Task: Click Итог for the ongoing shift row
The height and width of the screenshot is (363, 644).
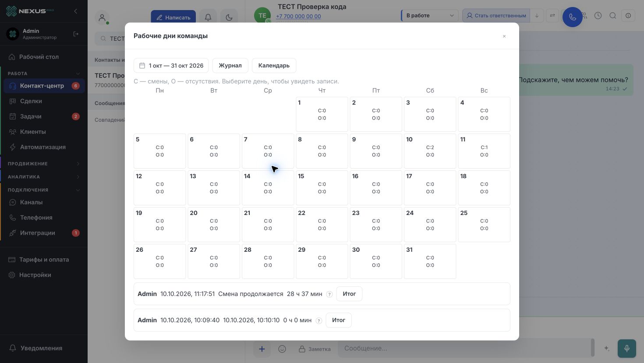Action: tap(349, 294)
